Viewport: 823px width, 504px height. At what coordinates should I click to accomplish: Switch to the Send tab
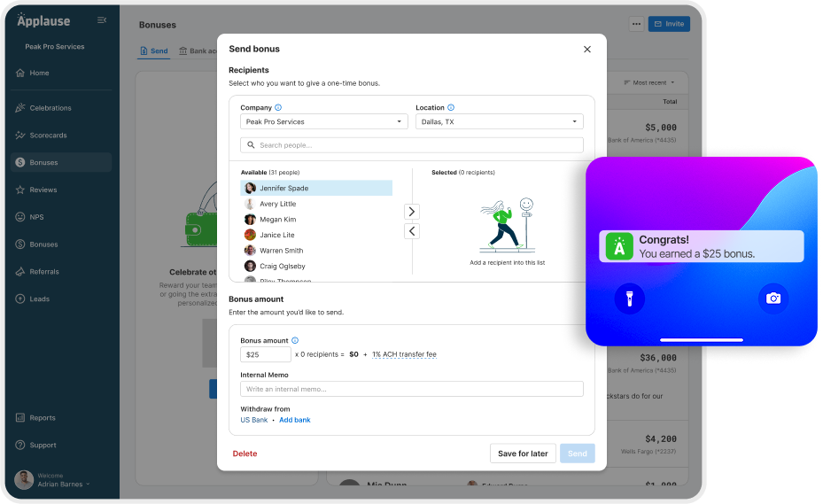point(154,50)
